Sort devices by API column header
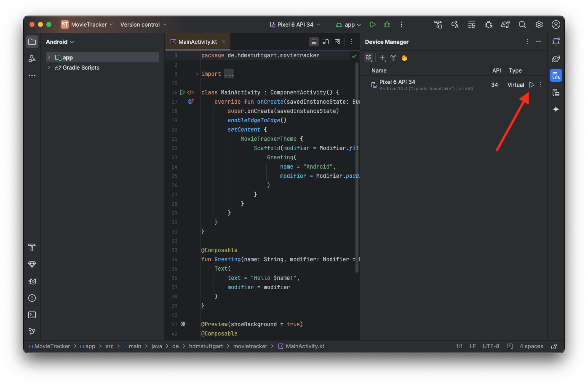The height and width of the screenshot is (384, 588). pyautogui.click(x=497, y=70)
